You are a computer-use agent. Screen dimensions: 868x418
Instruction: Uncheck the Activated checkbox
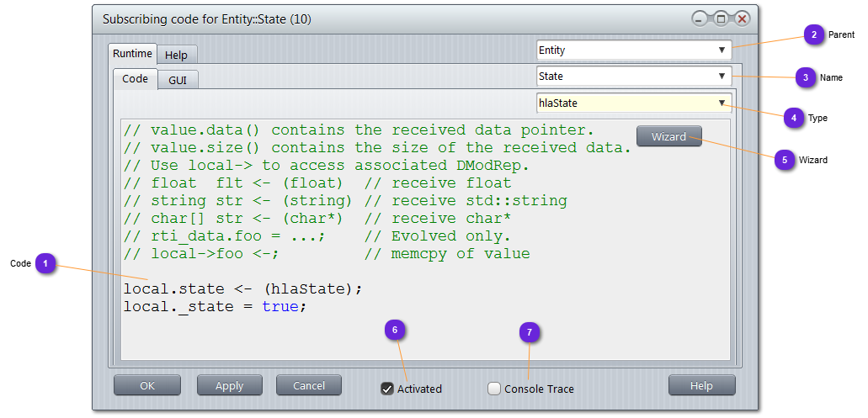click(387, 389)
